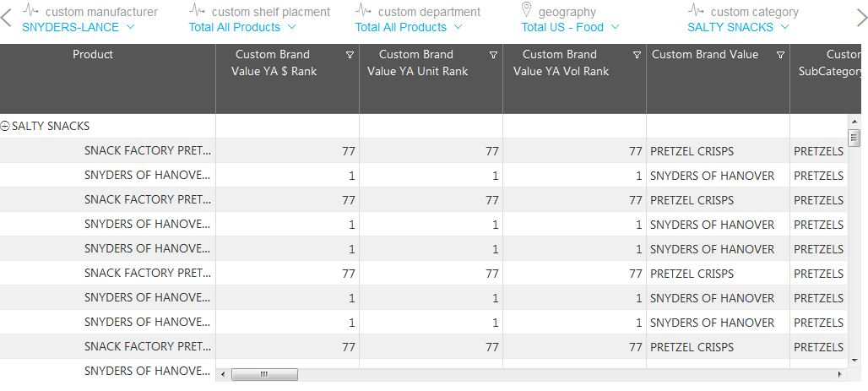
Task: Click horizontal scrollbar right arrow
Action: [839, 374]
